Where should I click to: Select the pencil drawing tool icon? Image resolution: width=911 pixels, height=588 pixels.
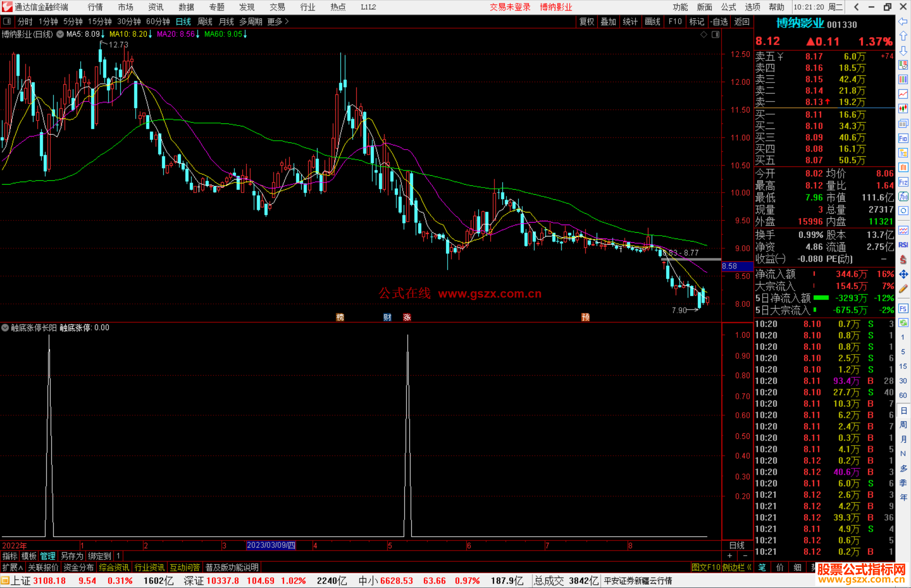coord(903,289)
